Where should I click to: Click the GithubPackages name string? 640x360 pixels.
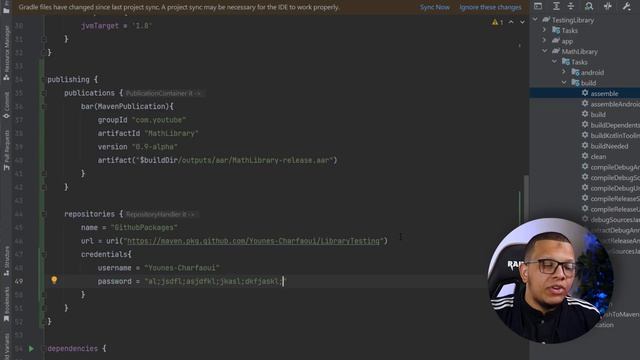click(144, 227)
